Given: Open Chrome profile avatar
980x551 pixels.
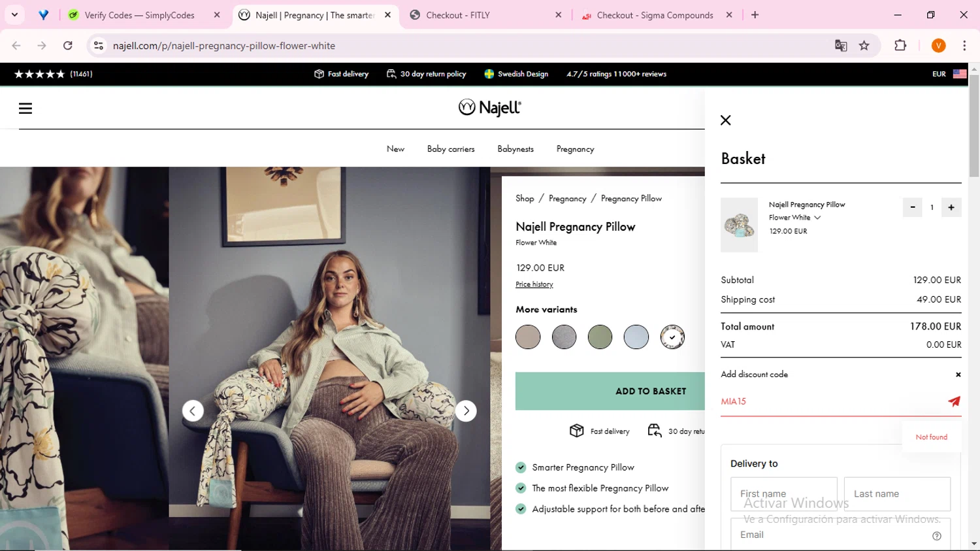Looking at the screenshot, I should (x=938, y=46).
